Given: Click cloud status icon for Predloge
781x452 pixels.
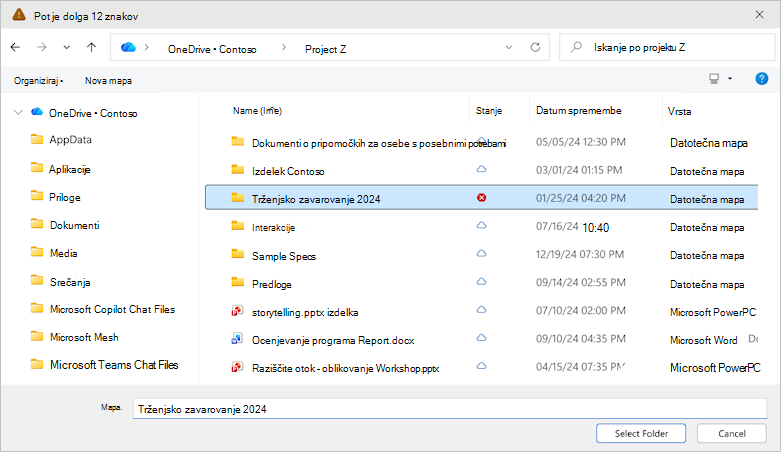Looking at the screenshot, I should tap(481, 282).
